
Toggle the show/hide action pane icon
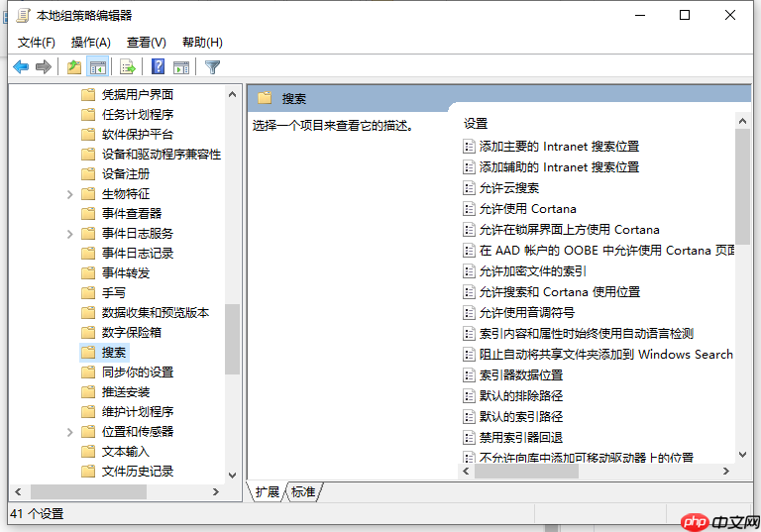tap(181, 67)
